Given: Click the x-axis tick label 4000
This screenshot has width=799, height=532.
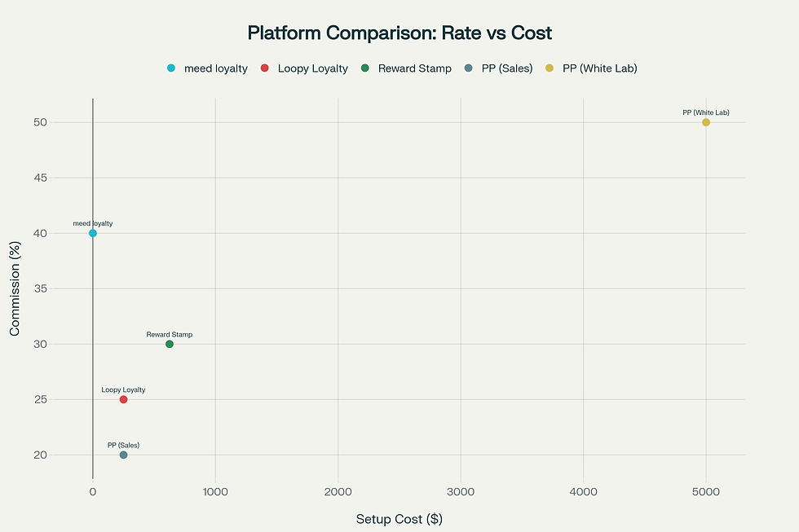Looking at the screenshot, I should (x=584, y=492).
